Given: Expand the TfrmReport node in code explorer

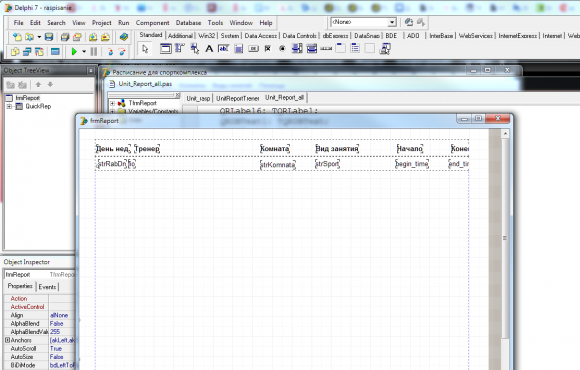Looking at the screenshot, I should (x=112, y=103).
